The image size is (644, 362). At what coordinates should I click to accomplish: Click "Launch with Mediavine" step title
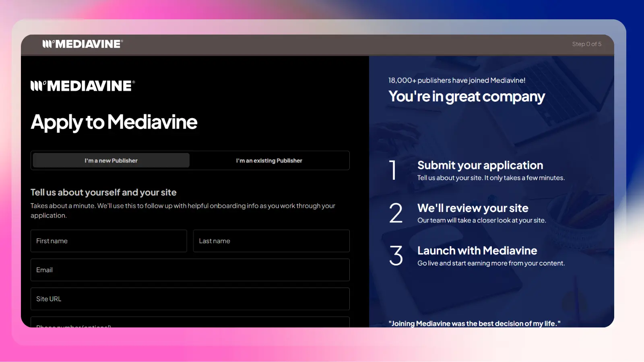tap(477, 251)
